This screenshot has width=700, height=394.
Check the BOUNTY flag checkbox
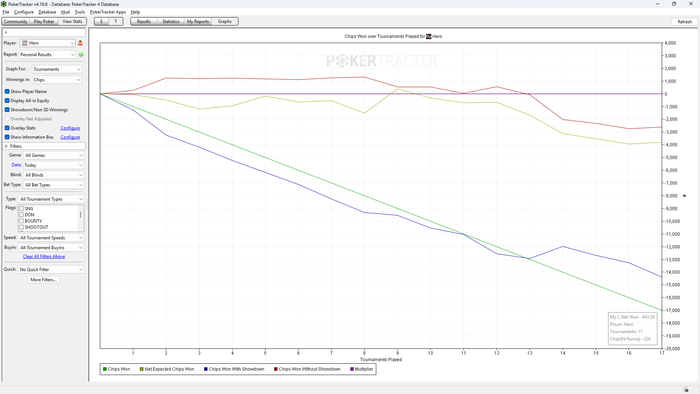click(x=21, y=221)
